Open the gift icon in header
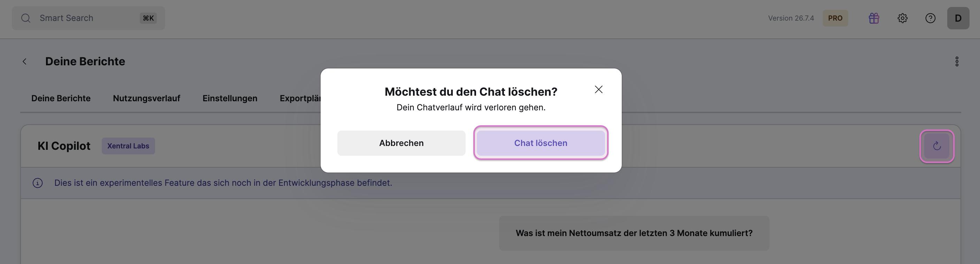Screen dimensions: 980x264 (x=874, y=18)
